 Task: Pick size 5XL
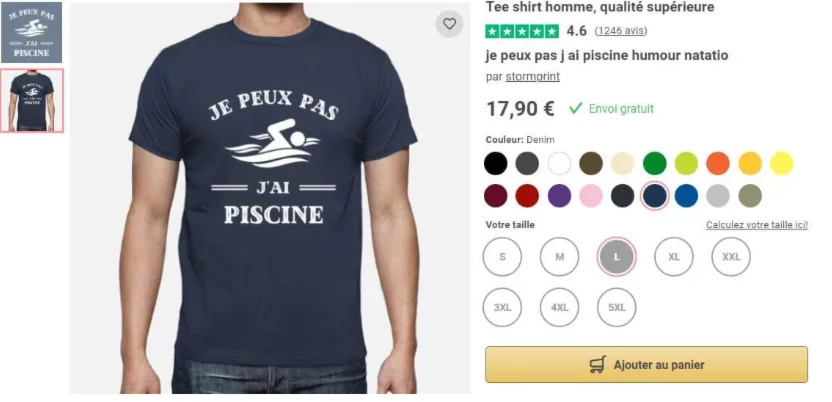click(x=617, y=308)
